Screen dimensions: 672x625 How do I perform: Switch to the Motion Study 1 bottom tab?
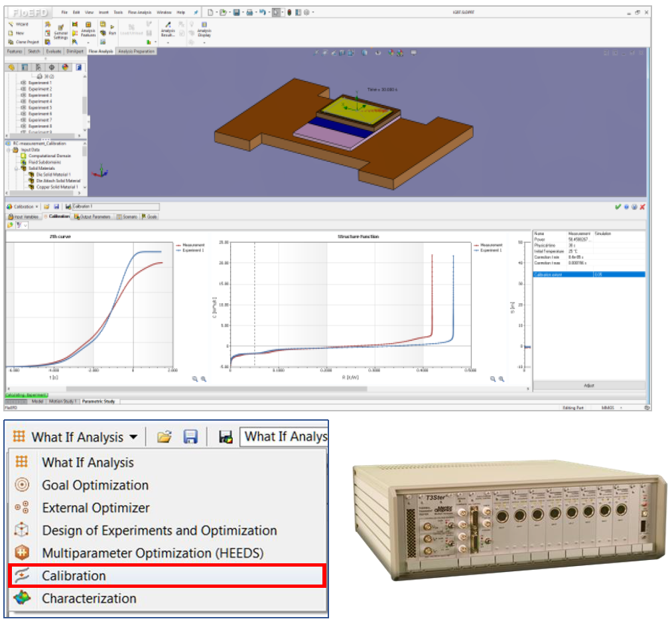62,401
